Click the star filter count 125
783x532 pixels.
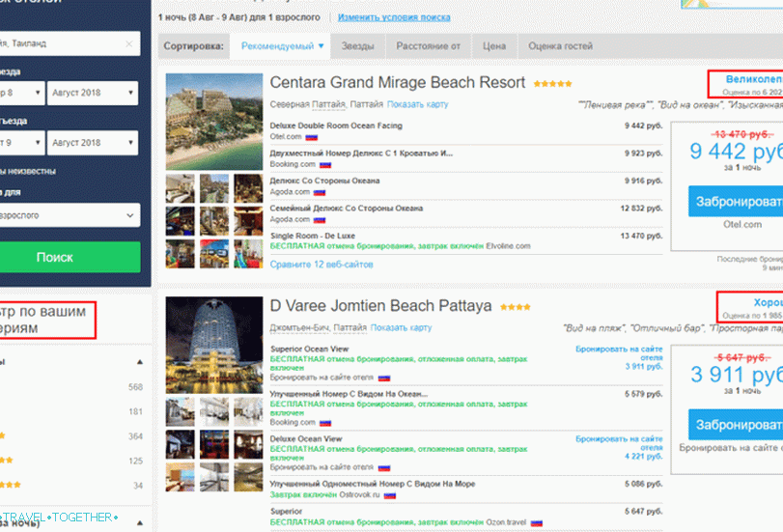pyautogui.click(x=135, y=461)
